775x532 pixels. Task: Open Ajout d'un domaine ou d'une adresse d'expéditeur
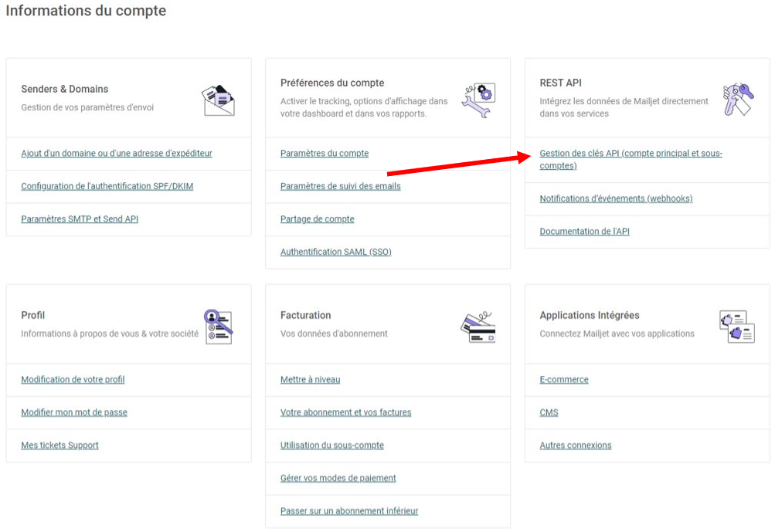tap(117, 153)
